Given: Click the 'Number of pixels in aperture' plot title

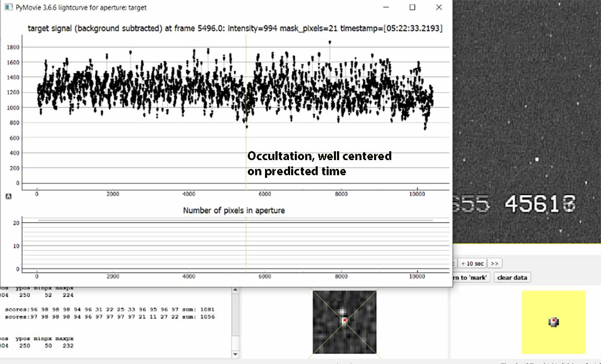Looking at the screenshot, I should click(234, 210).
